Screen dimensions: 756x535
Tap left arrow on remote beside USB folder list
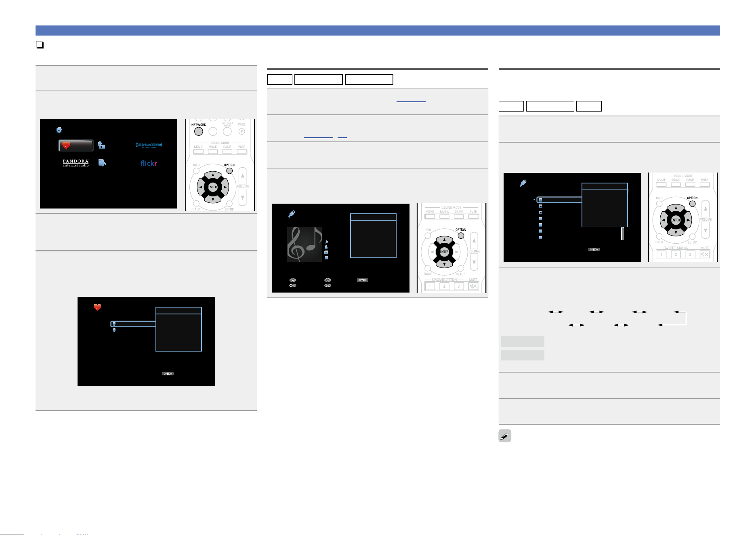[x=664, y=220]
